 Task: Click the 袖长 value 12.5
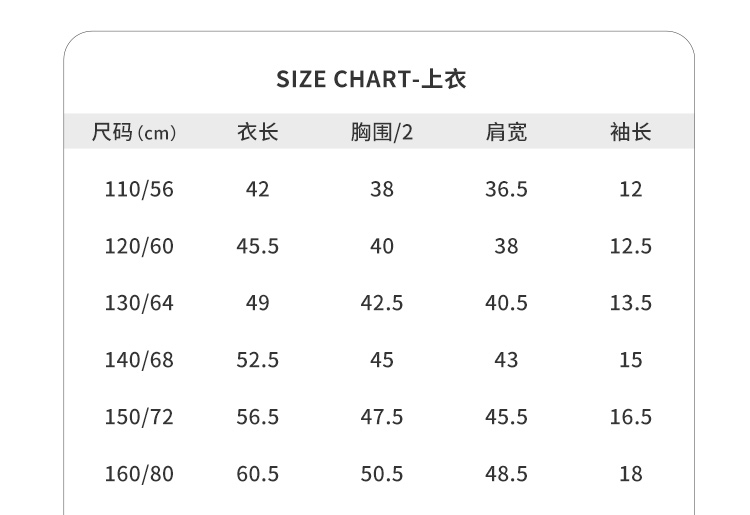pos(630,246)
